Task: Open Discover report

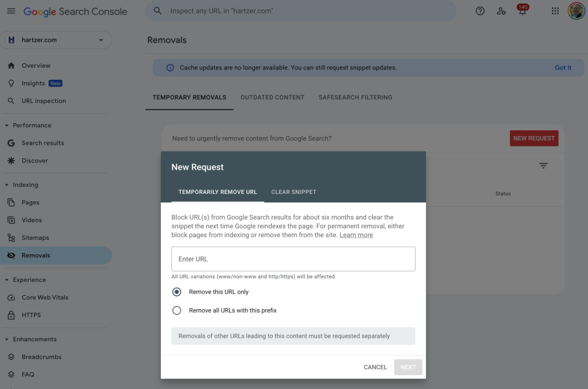Action: point(35,161)
